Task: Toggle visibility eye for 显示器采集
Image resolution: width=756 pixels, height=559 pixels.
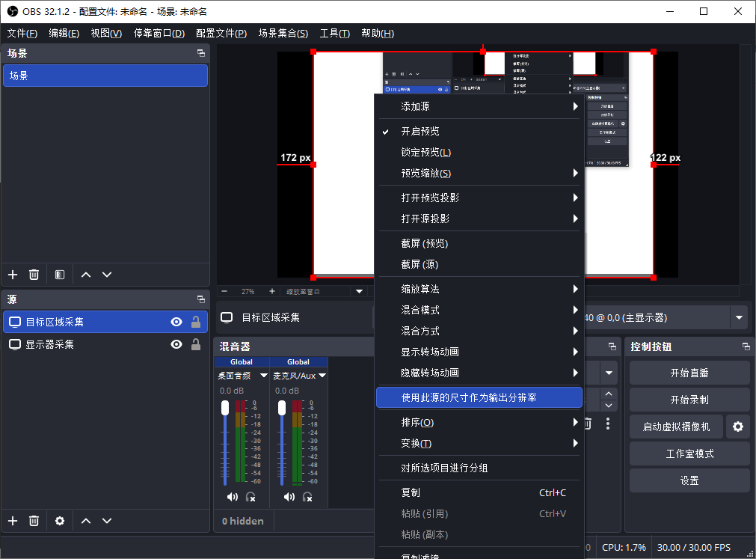Action: 176,344
